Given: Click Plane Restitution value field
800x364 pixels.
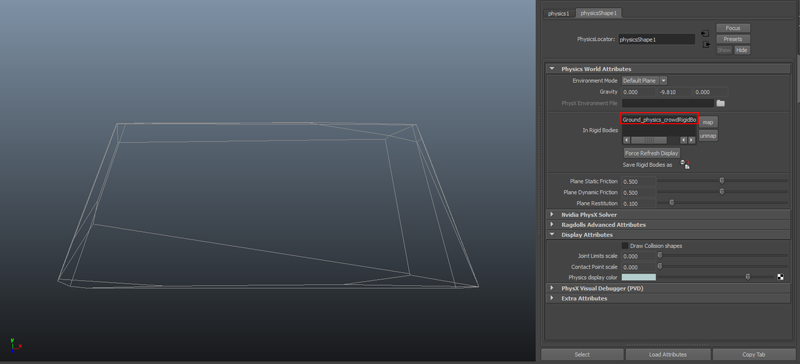Looking at the screenshot, I should 638,204.
